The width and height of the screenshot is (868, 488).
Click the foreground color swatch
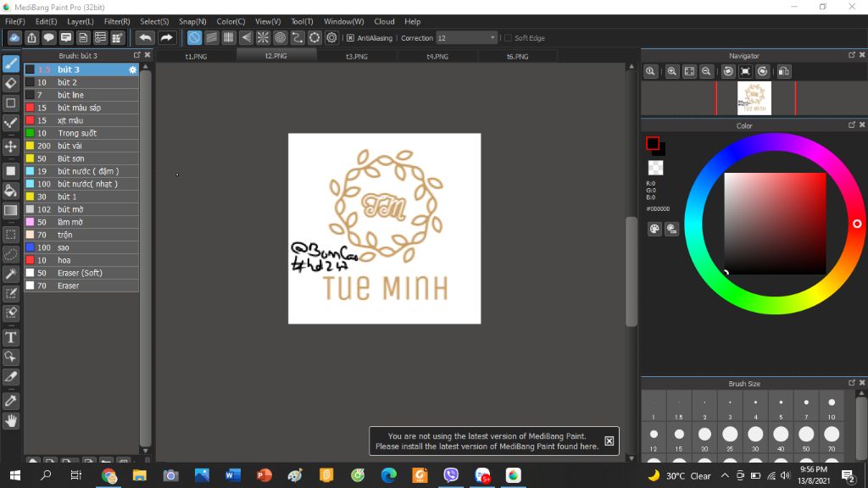653,143
